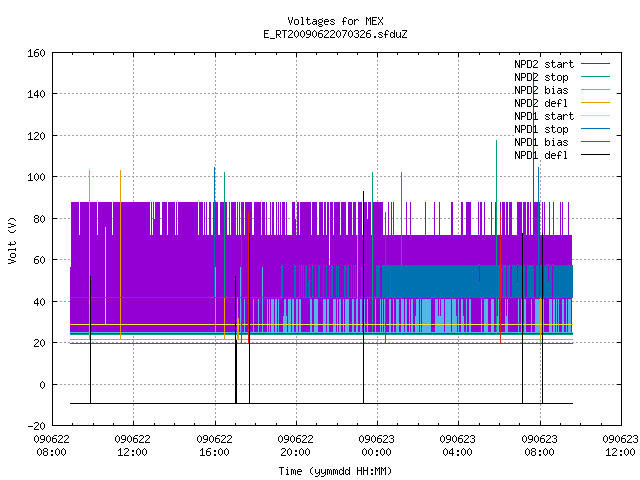Click the NPD1 stop blue legend line

tap(595, 129)
